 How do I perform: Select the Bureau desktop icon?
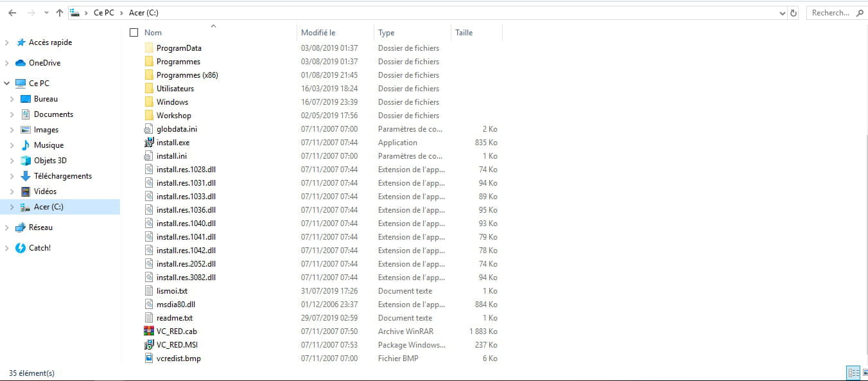[26, 99]
